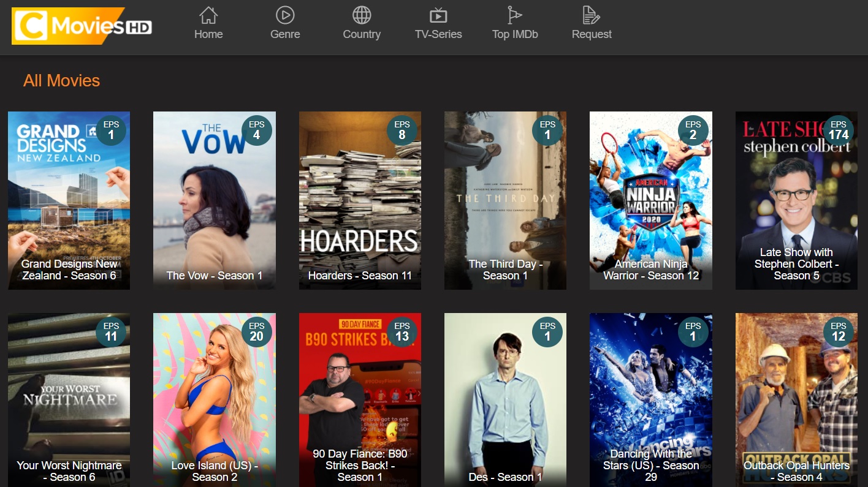Click the Request document-pencil icon
This screenshot has height=487, width=868.
tap(592, 15)
